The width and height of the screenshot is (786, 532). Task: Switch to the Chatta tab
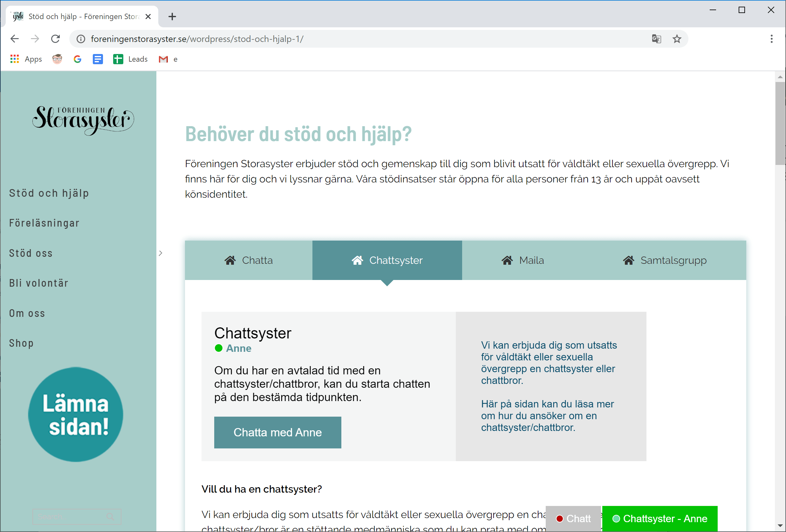pos(249,260)
